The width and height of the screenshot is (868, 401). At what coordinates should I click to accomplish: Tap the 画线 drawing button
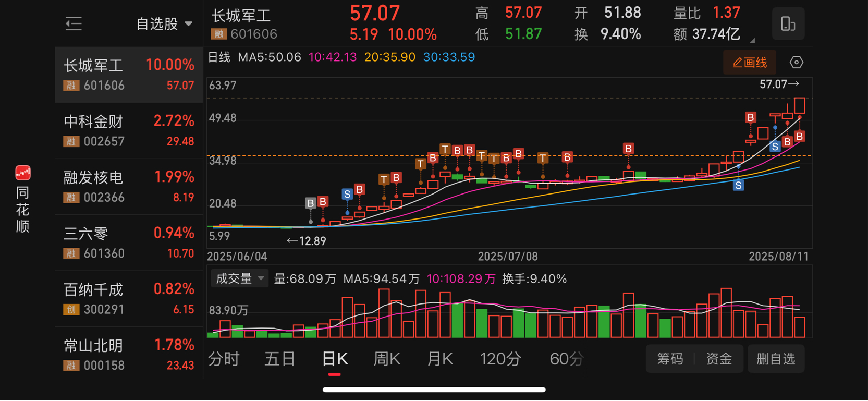(x=750, y=63)
